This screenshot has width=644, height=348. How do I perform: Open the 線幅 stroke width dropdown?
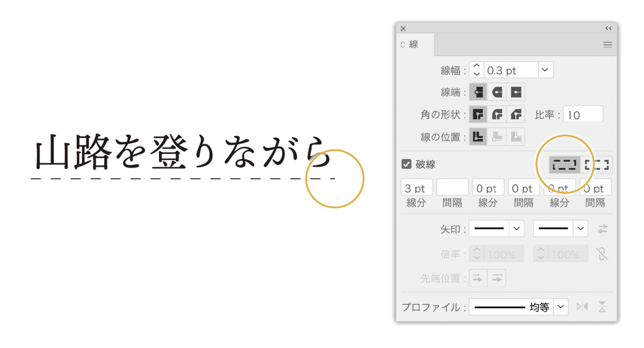(x=545, y=70)
